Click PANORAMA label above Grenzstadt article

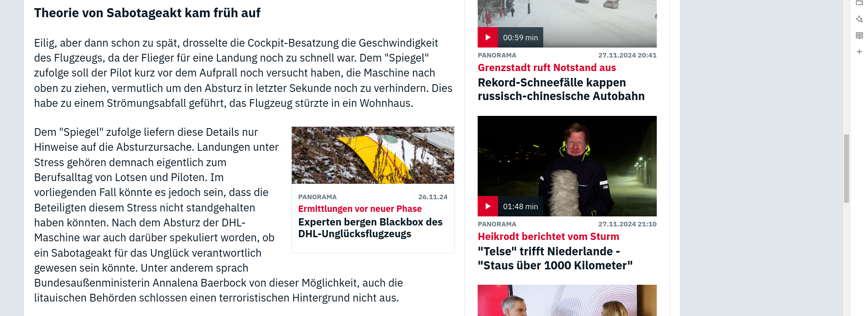point(497,55)
